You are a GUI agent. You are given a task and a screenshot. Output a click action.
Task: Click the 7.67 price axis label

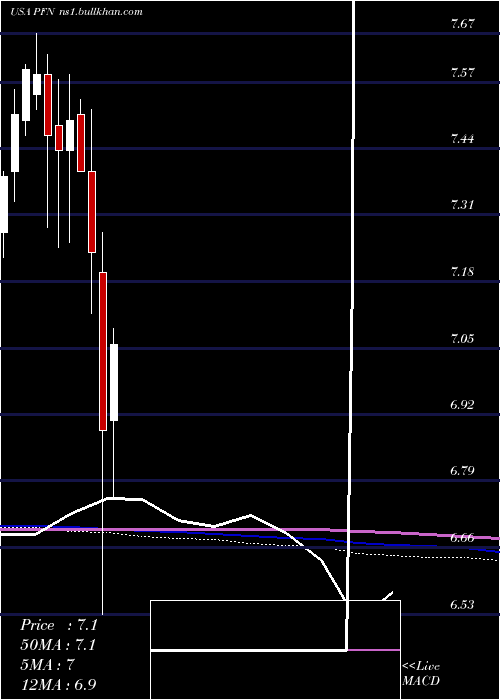click(462, 25)
